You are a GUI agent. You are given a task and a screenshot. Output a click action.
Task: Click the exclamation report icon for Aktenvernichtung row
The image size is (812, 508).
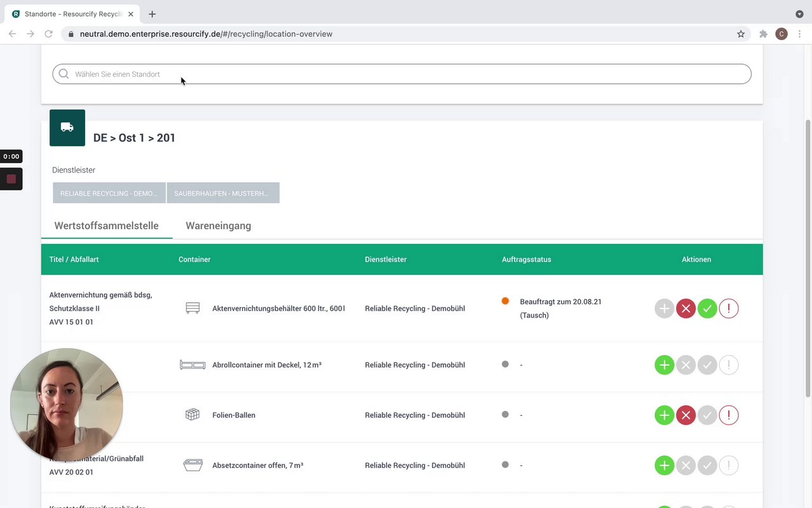729,309
